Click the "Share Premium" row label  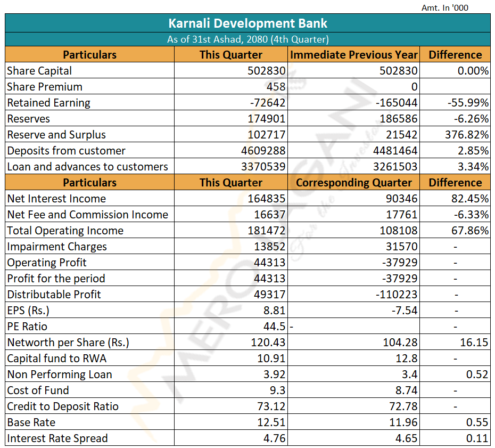[45, 87]
